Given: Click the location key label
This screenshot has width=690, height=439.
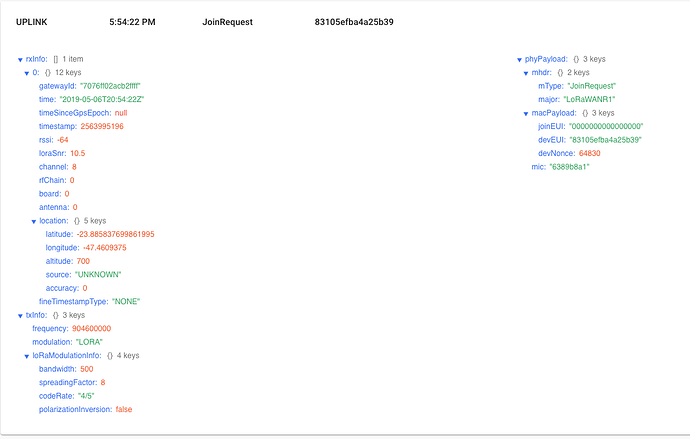Looking at the screenshot, I should pos(54,221).
